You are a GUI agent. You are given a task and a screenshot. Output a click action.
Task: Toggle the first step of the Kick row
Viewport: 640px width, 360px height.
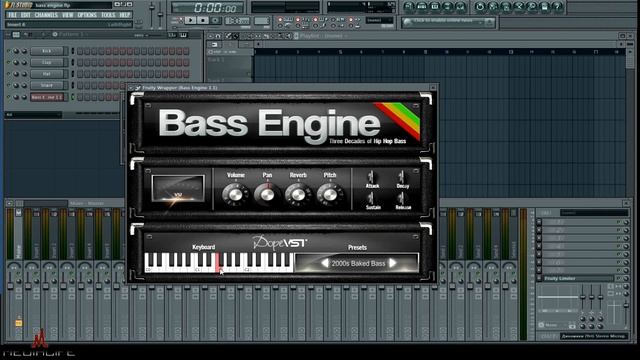pos(80,51)
